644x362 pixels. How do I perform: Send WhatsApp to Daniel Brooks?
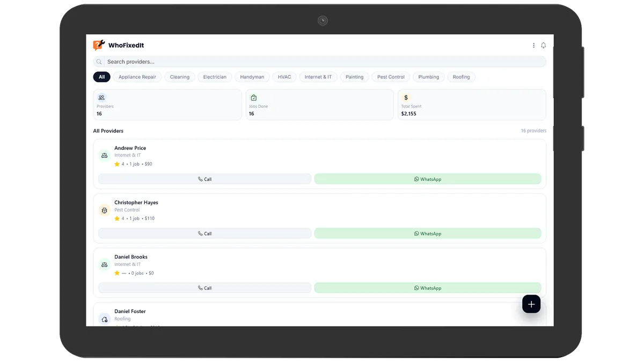pos(428,288)
